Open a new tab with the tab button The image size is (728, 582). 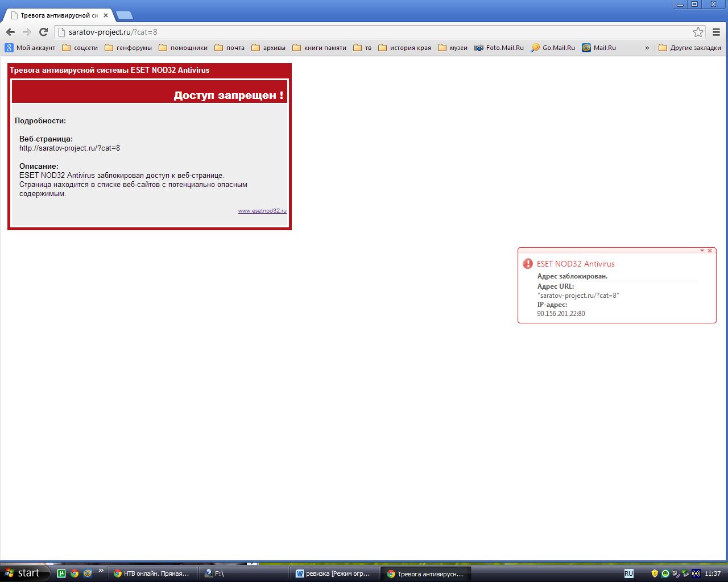point(125,15)
